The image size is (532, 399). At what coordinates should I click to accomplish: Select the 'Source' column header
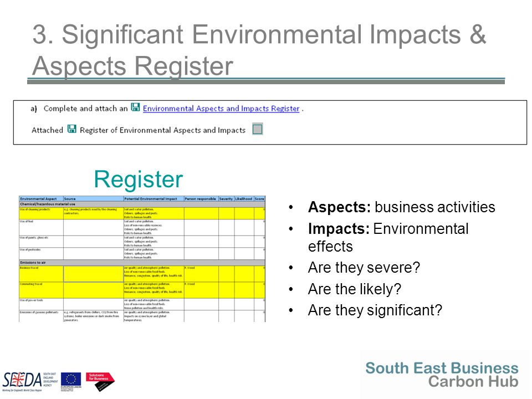point(93,198)
